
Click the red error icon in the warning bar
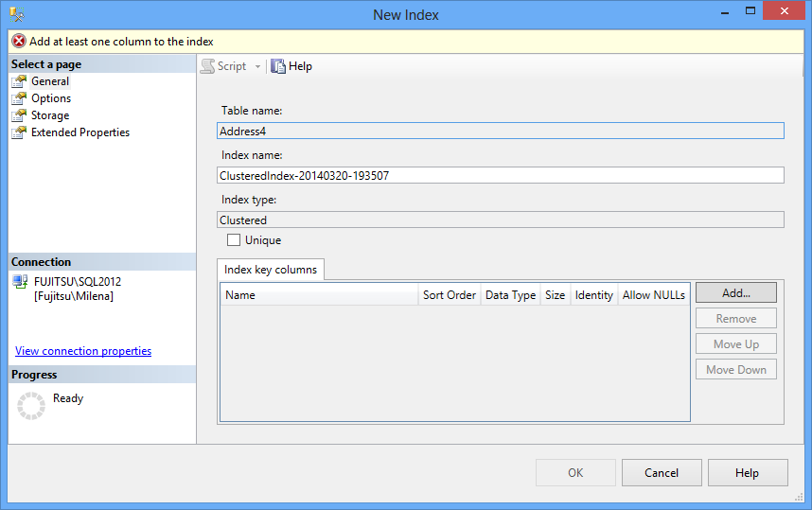(x=18, y=42)
